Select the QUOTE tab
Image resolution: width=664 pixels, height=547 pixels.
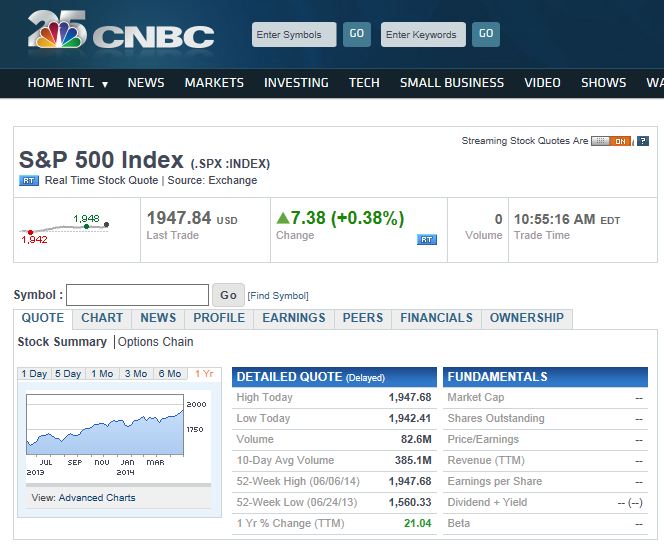click(x=43, y=318)
